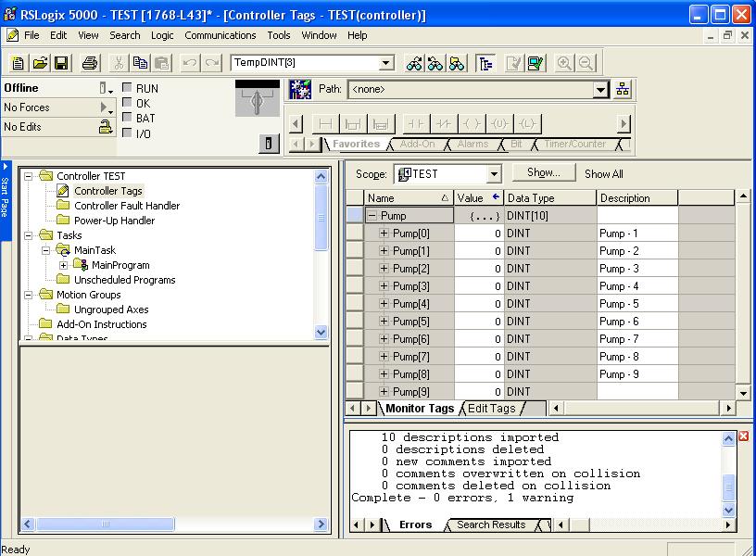Click the first binoculars Find icon
This screenshot has width=756, height=556.
pos(414,63)
